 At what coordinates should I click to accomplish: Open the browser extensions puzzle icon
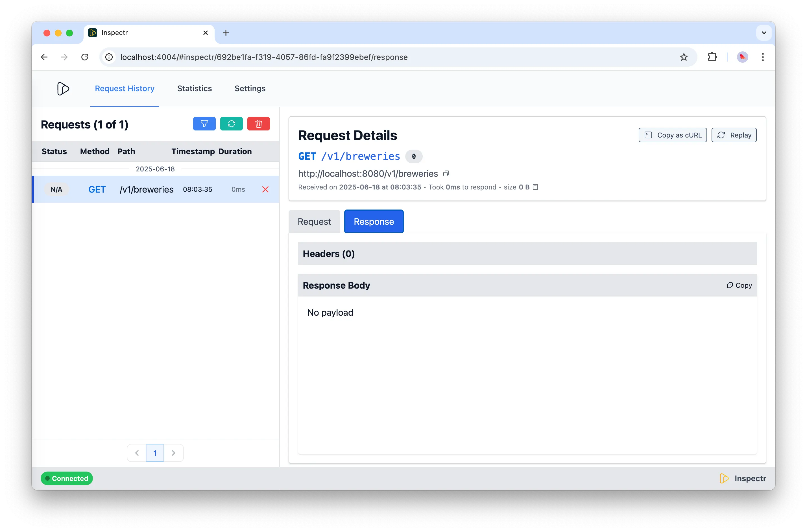click(x=712, y=57)
